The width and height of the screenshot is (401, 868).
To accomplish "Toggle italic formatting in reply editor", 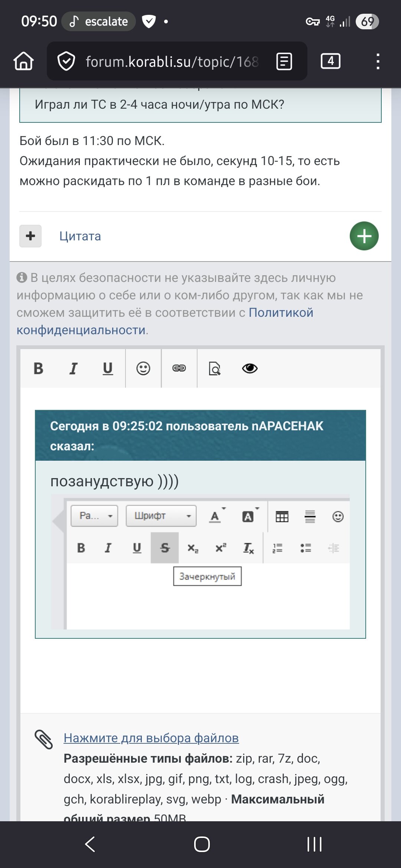I will pyautogui.click(x=73, y=368).
